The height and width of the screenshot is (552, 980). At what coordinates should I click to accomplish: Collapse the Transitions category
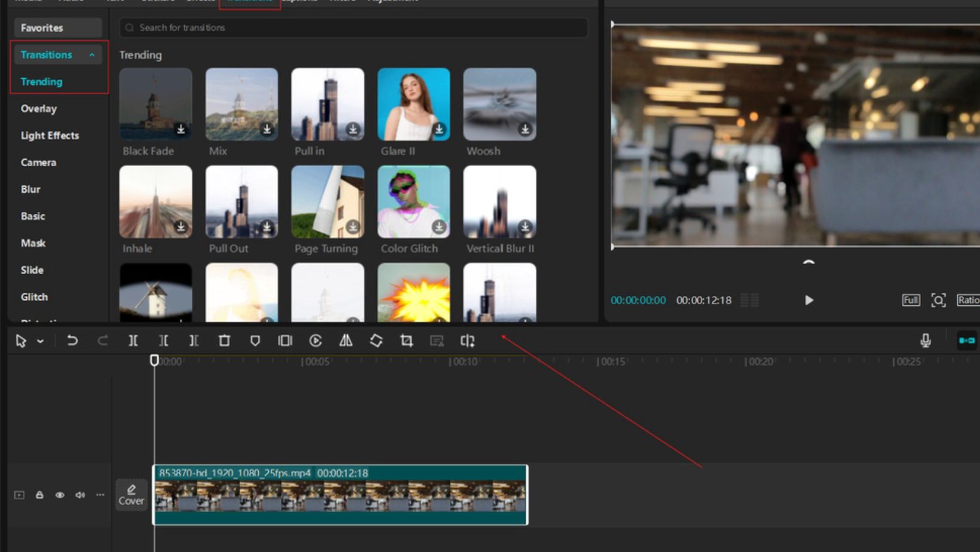(92, 55)
